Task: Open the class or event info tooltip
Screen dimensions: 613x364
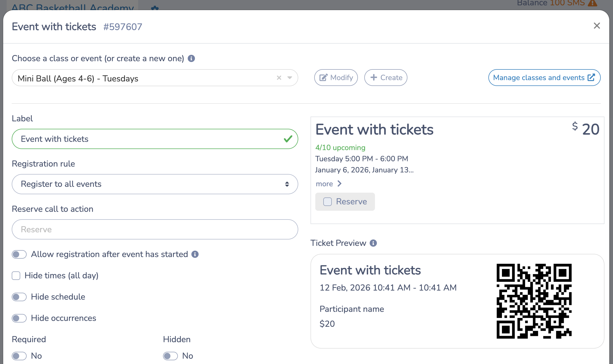Action: (x=191, y=58)
